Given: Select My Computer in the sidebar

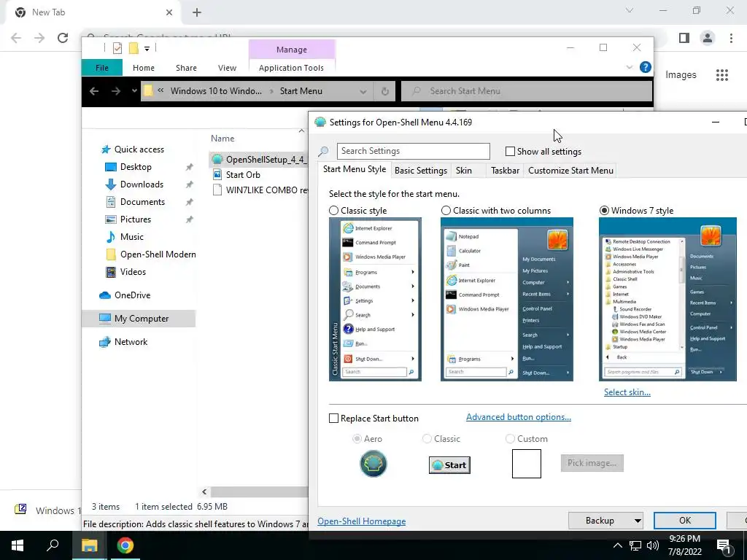Looking at the screenshot, I should (139, 319).
